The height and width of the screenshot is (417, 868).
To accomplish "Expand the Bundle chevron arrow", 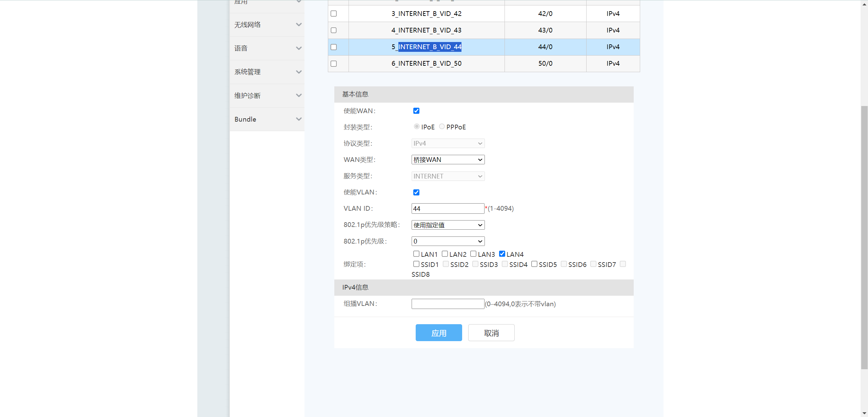I will click(298, 119).
